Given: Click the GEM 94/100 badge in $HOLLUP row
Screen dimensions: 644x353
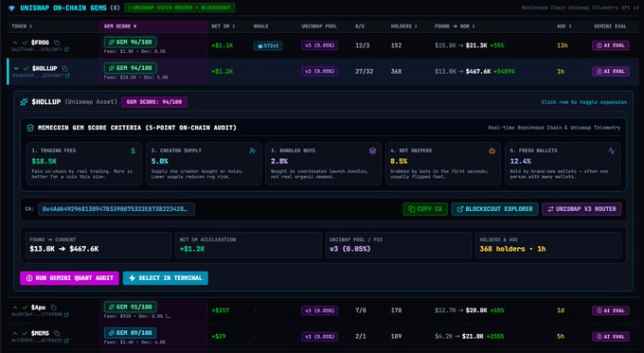Looking at the screenshot, I should 130,68.
